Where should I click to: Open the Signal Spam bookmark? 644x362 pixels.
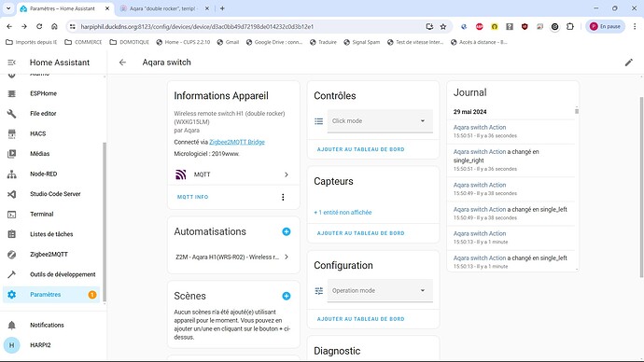(362, 42)
